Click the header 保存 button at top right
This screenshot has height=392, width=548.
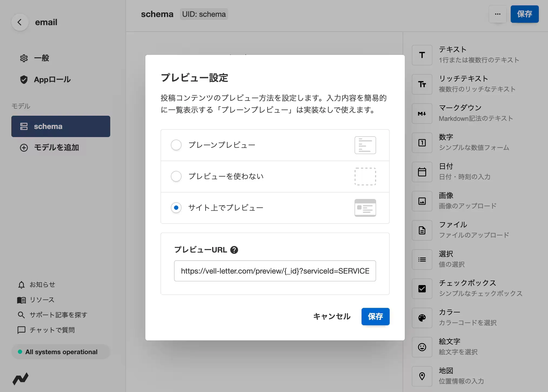(525, 14)
